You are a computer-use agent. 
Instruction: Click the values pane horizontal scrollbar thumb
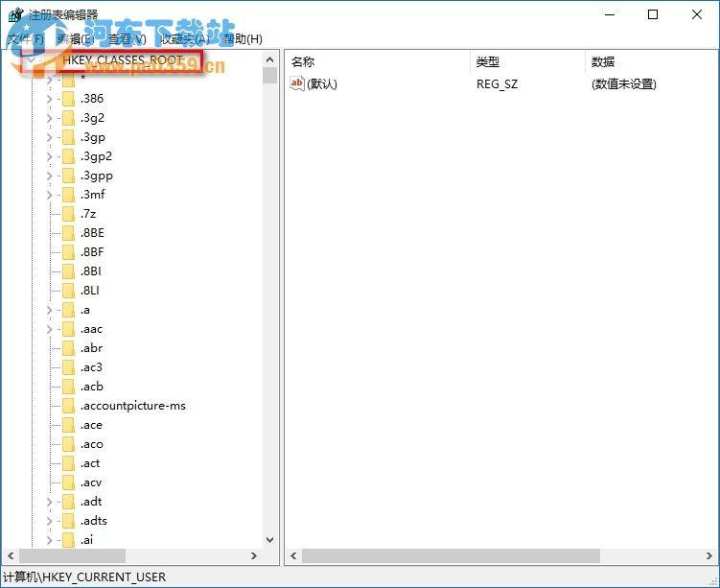pyautogui.click(x=451, y=555)
